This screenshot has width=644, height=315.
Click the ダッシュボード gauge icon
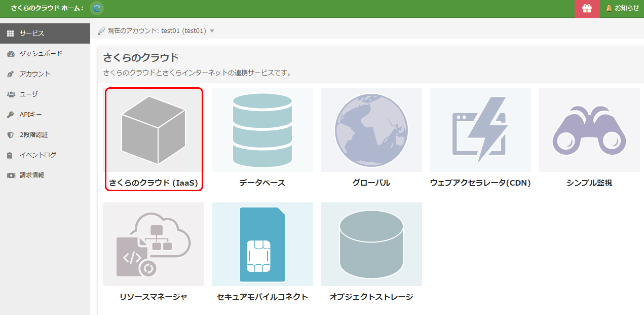pyautogui.click(x=11, y=54)
